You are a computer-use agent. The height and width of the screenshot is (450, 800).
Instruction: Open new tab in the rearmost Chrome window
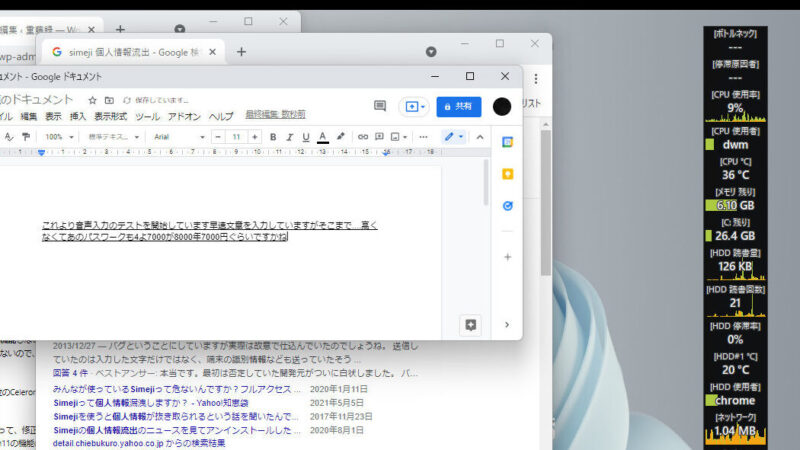(x=120, y=30)
